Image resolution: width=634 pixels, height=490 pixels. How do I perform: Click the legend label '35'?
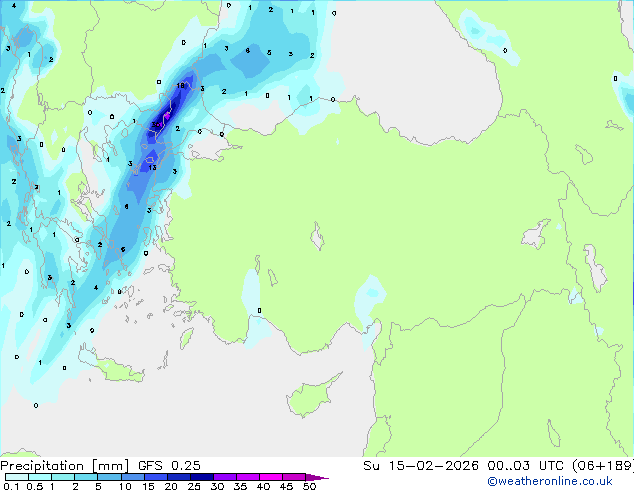click(x=240, y=486)
